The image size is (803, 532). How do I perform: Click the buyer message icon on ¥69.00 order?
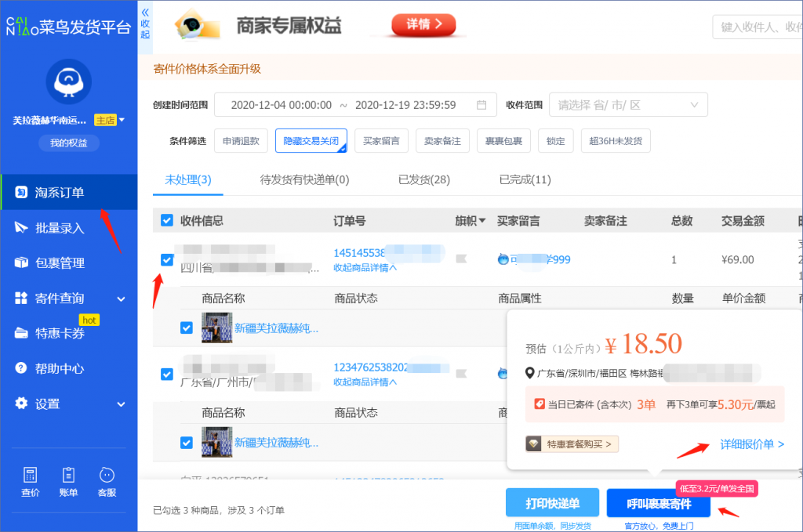pos(503,259)
